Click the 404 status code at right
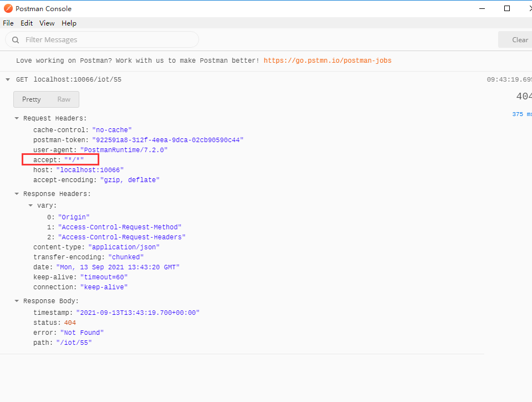This screenshot has width=532, height=402. click(x=524, y=96)
